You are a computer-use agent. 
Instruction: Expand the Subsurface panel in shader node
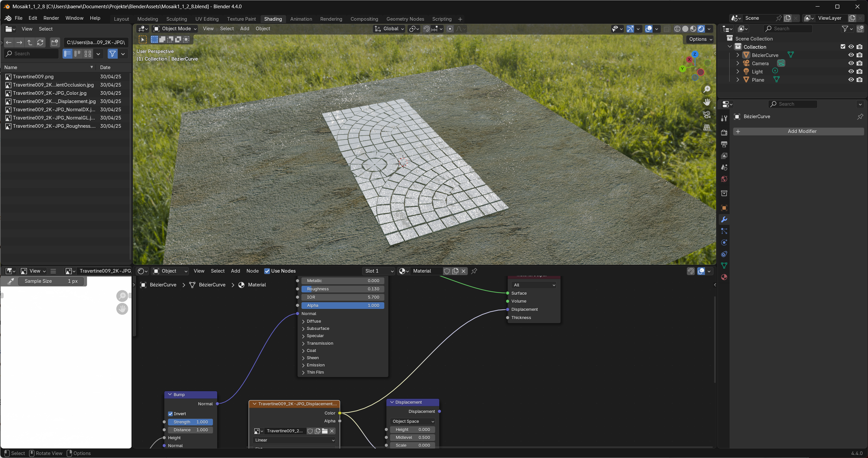pyautogui.click(x=317, y=328)
